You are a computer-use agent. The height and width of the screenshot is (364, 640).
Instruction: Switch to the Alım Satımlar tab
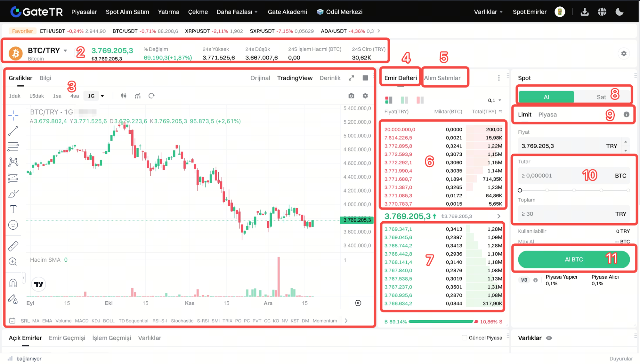point(442,78)
